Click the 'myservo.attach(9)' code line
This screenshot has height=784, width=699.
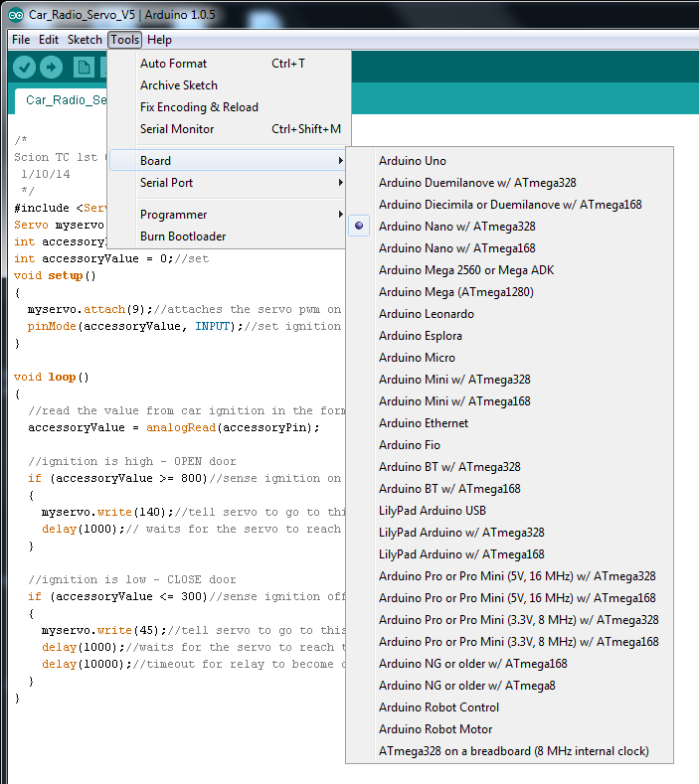coord(184,309)
